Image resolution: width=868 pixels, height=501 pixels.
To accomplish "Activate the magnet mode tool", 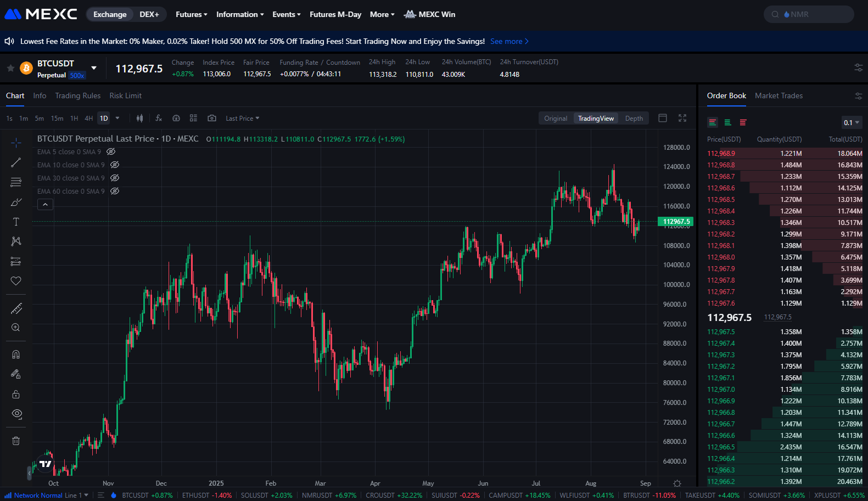I will coord(16,354).
